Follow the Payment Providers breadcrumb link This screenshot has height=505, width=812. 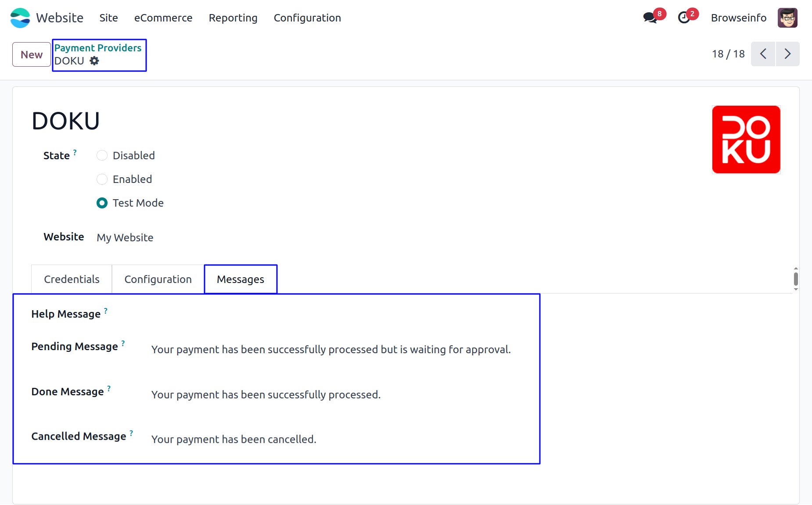[x=98, y=48]
